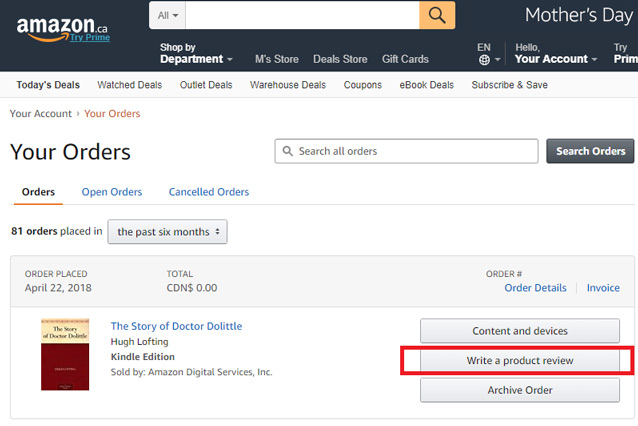Click author name Hugh Lofting
This screenshot has width=638, height=426.
(139, 342)
